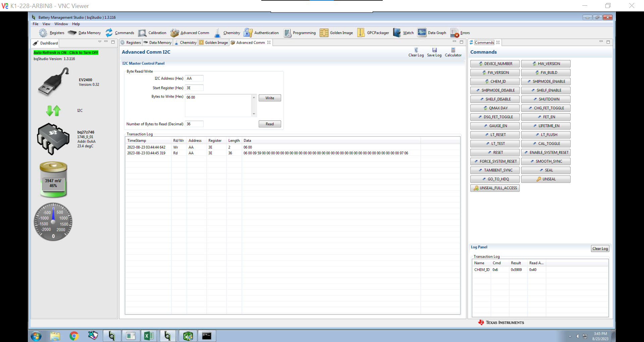This screenshot has height=342, width=644.
Task: Open Excel from the Windows taskbar
Action: 149,336
